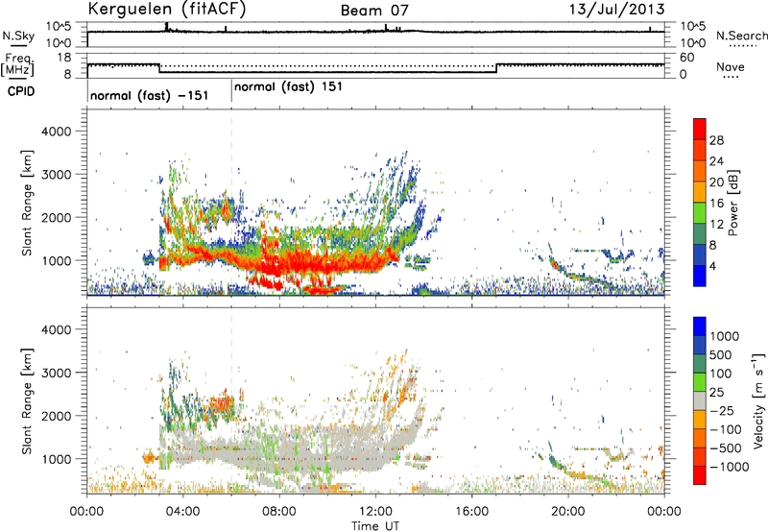
Task: Click the frequency step down near 03:00
Action: [159, 68]
